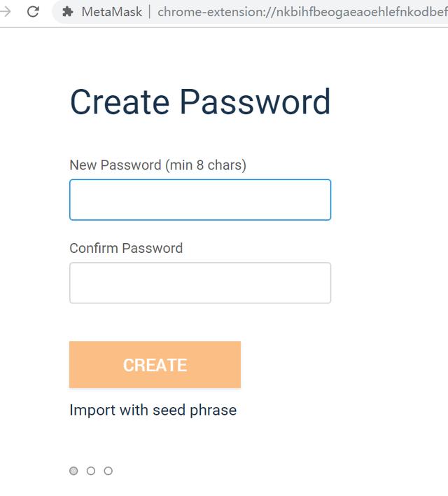The width and height of the screenshot is (448, 496).
Task: Click the Confirm Password field label
Action: pyautogui.click(x=126, y=248)
